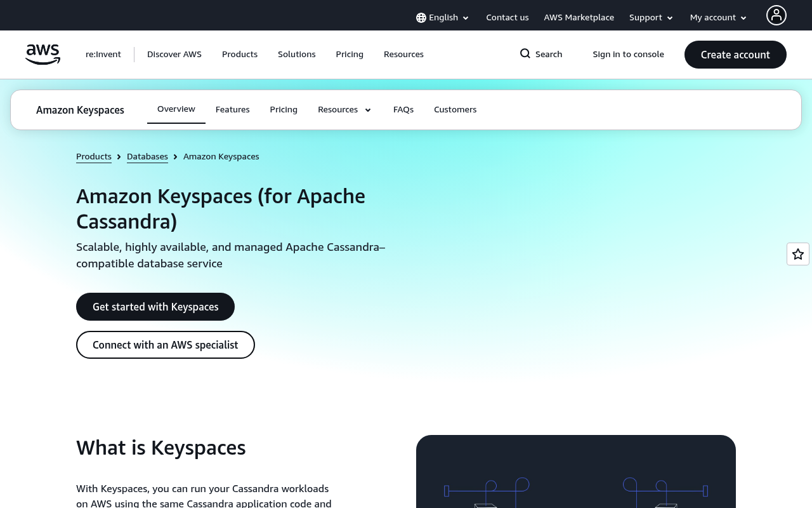812x508 pixels.
Task: Select the Keyspaces Pricing tab
Action: (284, 110)
